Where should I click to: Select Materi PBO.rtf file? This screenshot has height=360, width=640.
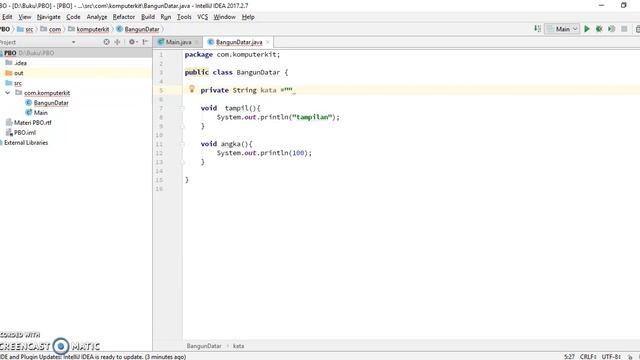32,122
